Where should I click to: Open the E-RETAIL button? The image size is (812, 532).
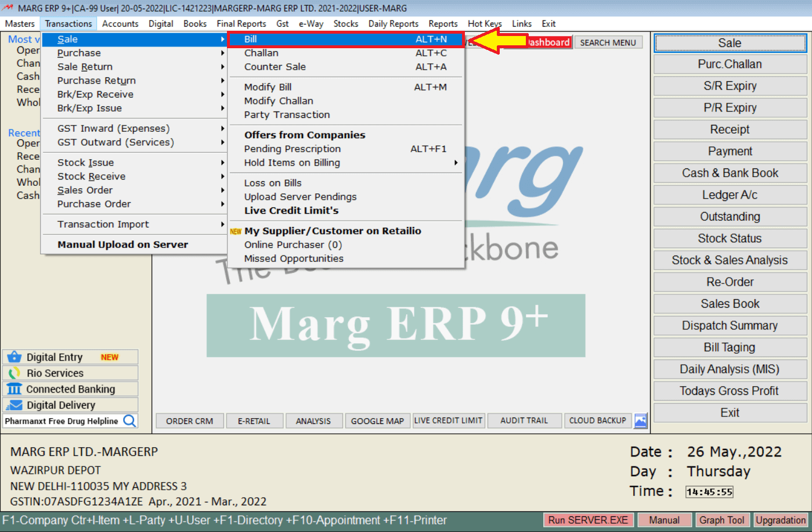point(254,421)
